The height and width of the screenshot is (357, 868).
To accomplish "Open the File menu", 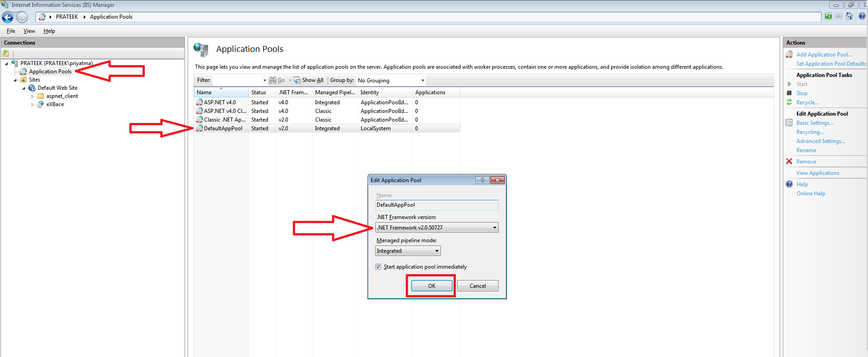I will pyautogui.click(x=11, y=31).
